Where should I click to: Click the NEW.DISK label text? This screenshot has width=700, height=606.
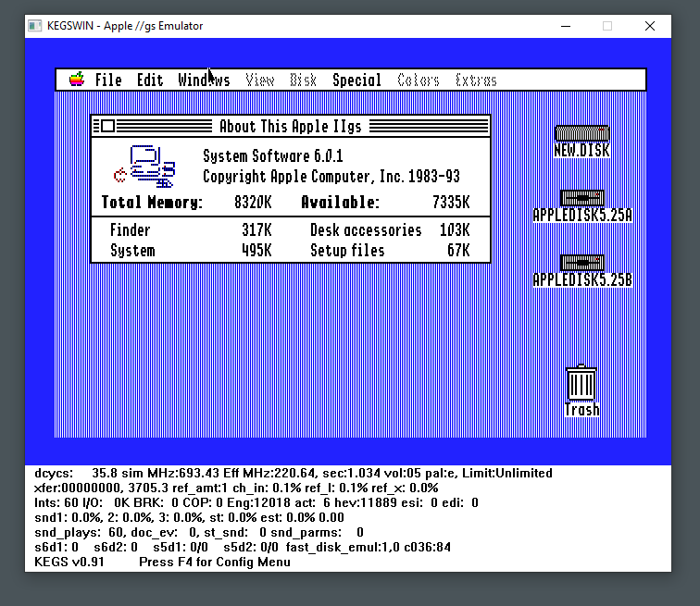pyautogui.click(x=581, y=150)
